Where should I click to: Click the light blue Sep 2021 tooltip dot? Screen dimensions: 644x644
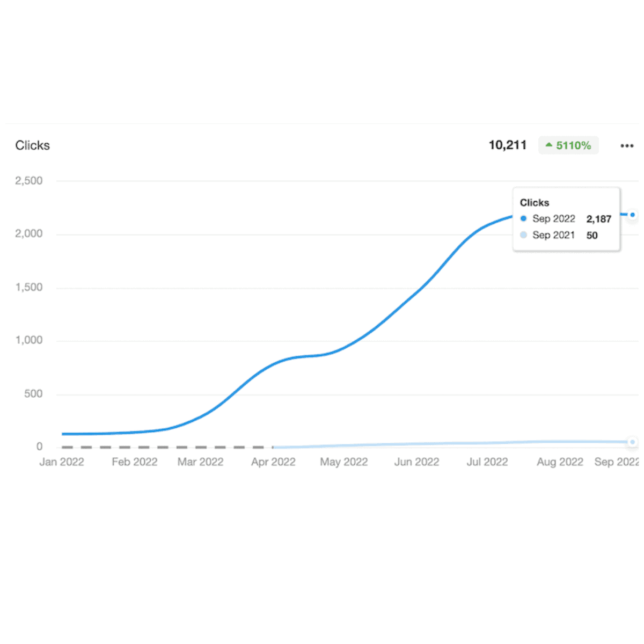(x=524, y=235)
